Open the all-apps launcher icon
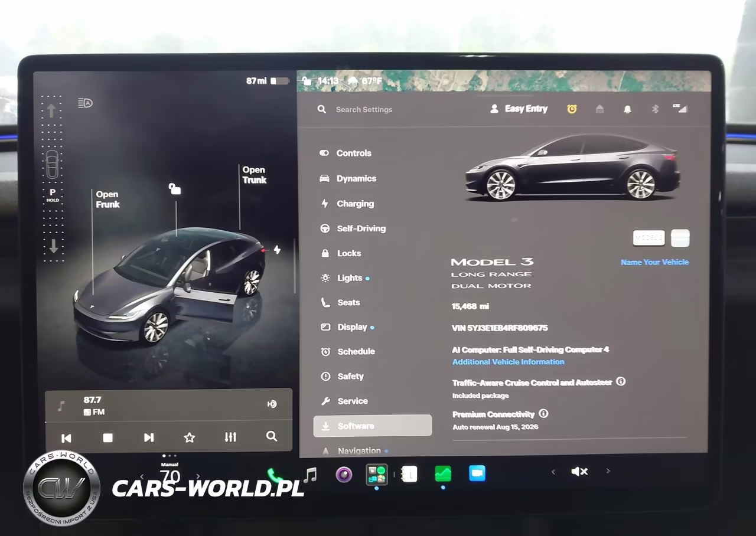 [x=376, y=474]
